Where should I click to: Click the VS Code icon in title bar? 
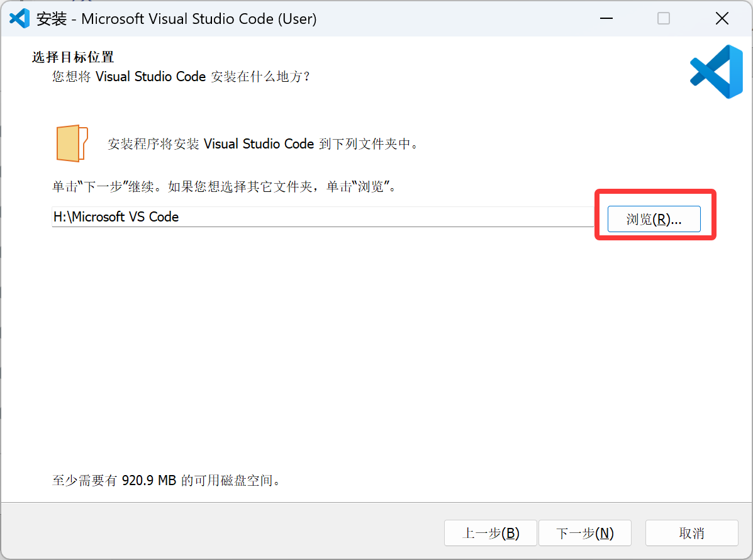[20, 19]
